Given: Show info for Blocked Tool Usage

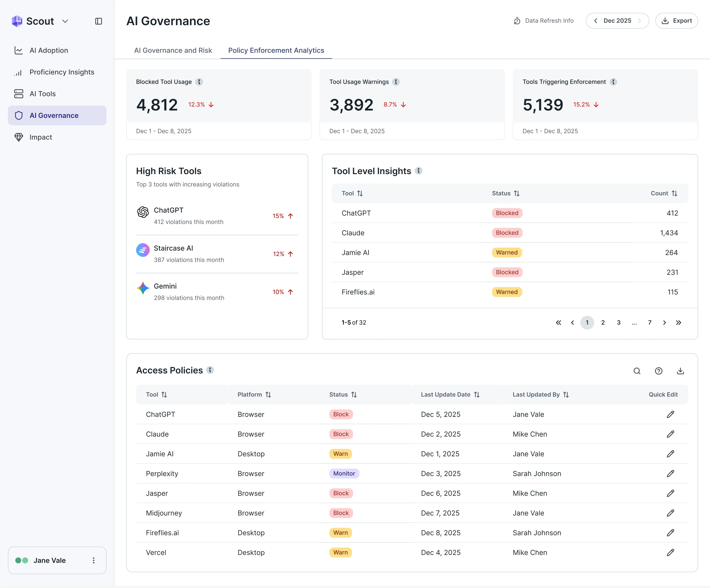Looking at the screenshot, I should click(199, 82).
